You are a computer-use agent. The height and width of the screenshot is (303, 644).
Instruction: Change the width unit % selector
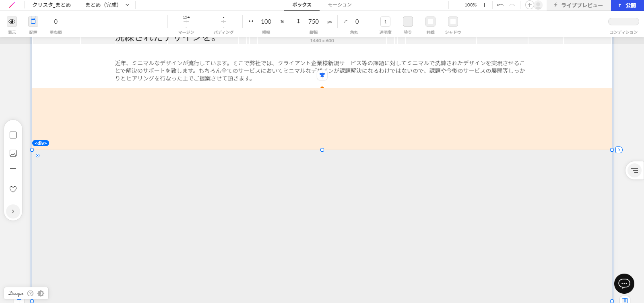(x=282, y=22)
